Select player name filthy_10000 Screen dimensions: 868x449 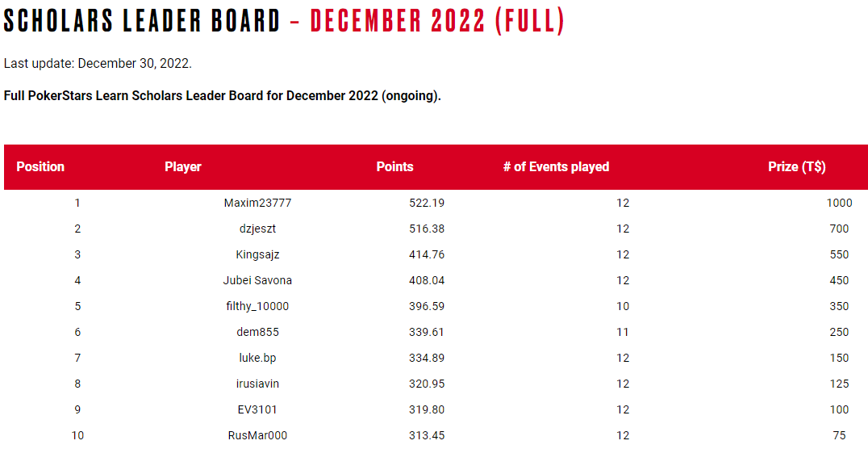[x=257, y=306]
